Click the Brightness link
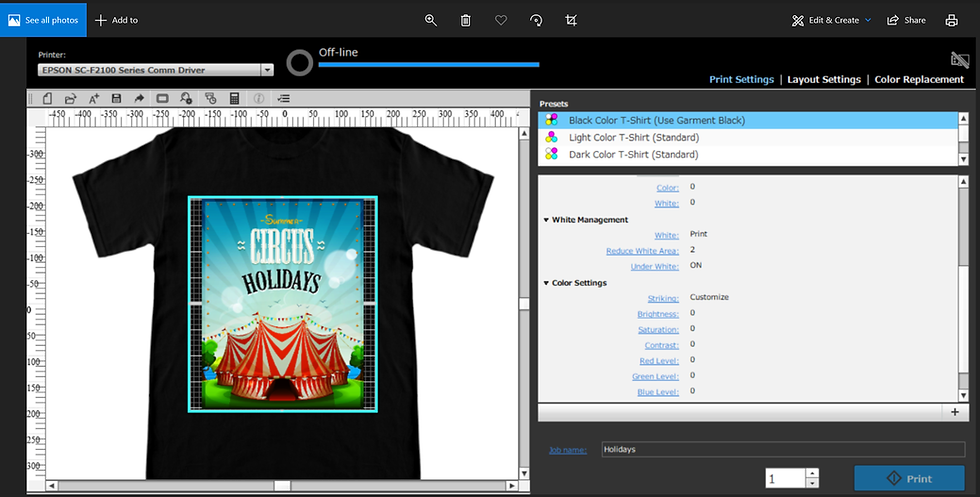Image resolution: width=980 pixels, height=497 pixels. (x=658, y=314)
